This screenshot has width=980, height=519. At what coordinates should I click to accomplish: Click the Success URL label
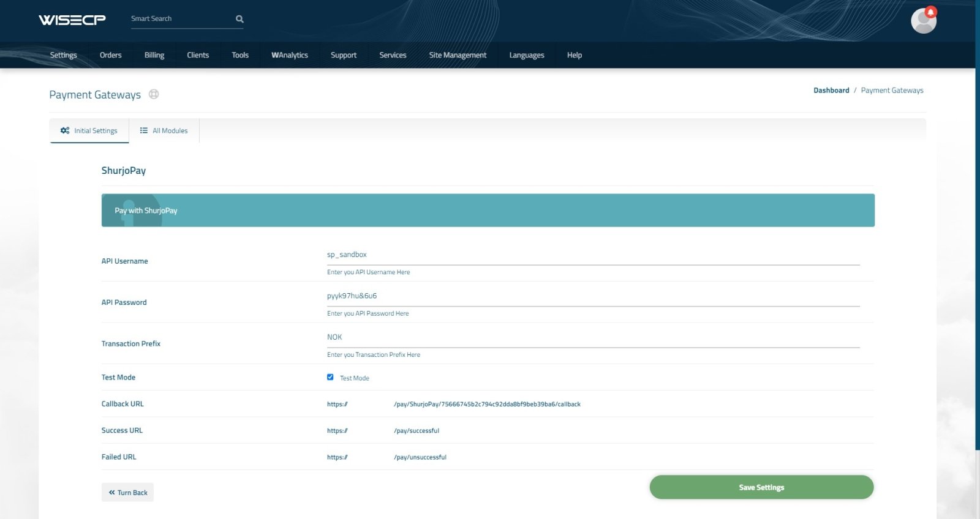[122, 431]
